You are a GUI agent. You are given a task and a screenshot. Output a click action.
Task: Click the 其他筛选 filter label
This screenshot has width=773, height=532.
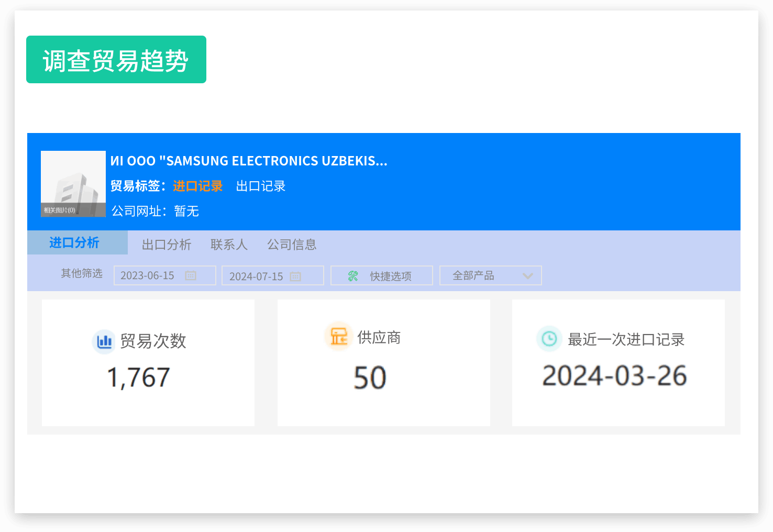pos(82,273)
